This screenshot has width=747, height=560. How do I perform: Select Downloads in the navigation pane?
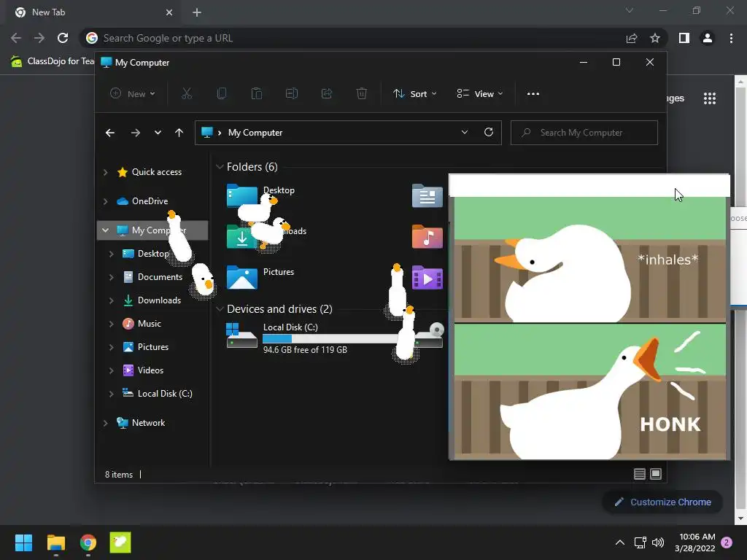[x=159, y=300]
